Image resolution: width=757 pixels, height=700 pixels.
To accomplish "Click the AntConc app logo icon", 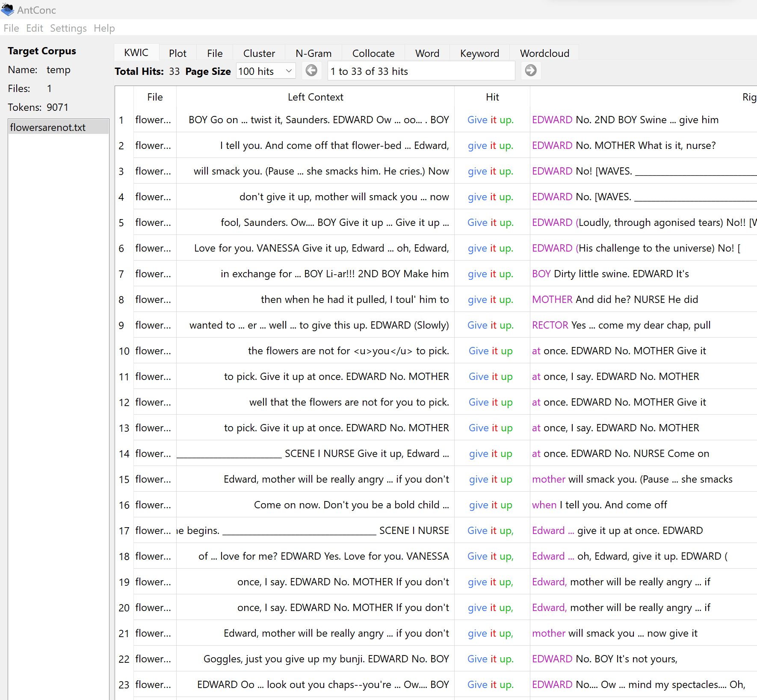I will [8, 9].
